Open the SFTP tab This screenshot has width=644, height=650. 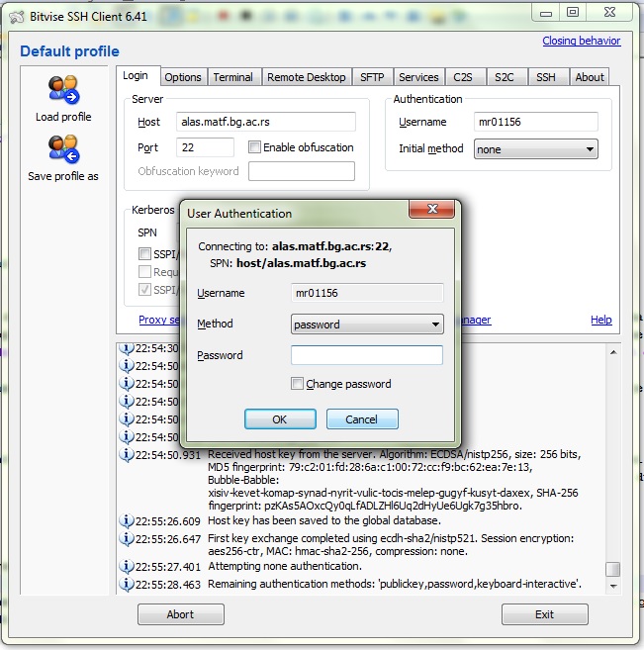pos(372,77)
